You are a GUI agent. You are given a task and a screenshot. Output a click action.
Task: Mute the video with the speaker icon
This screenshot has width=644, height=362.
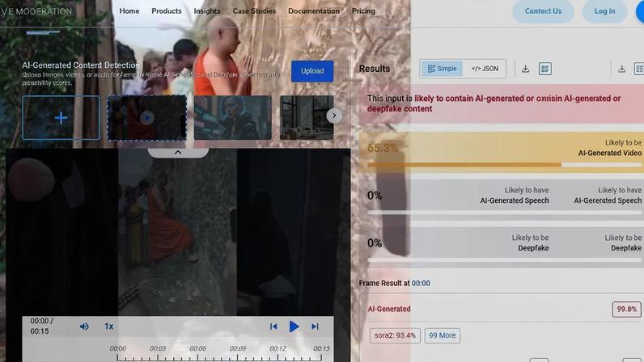[x=84, y=326]
